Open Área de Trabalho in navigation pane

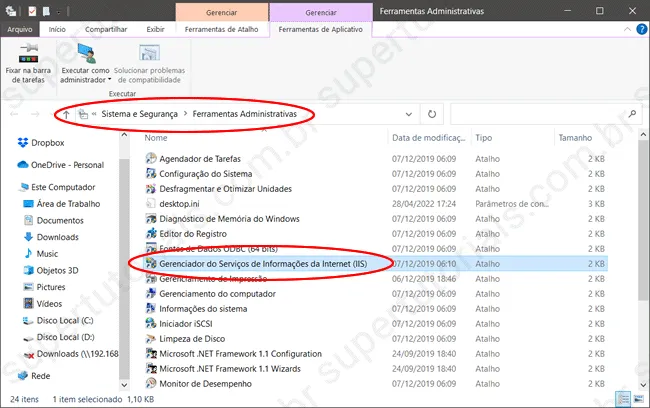(61, 204)
